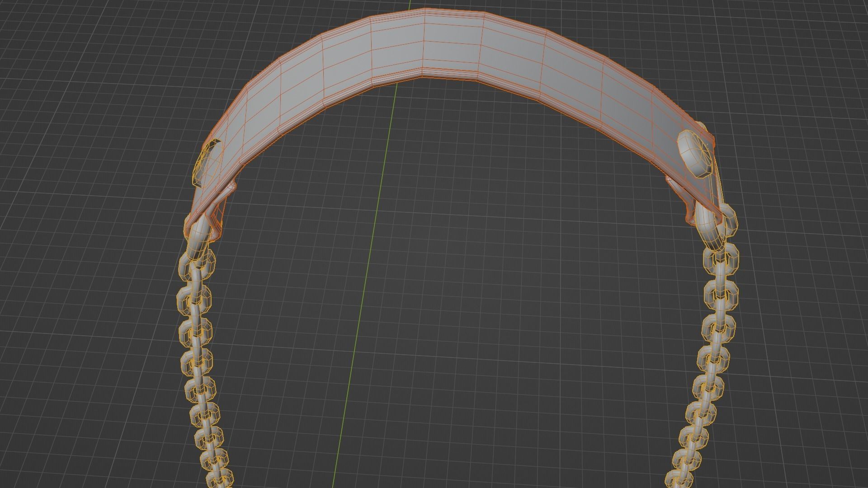The width and height of the screenshot is (868, 488).
Task: Click empty grid area between the chains
Action: pyautogui.click(x=497, y=316)
